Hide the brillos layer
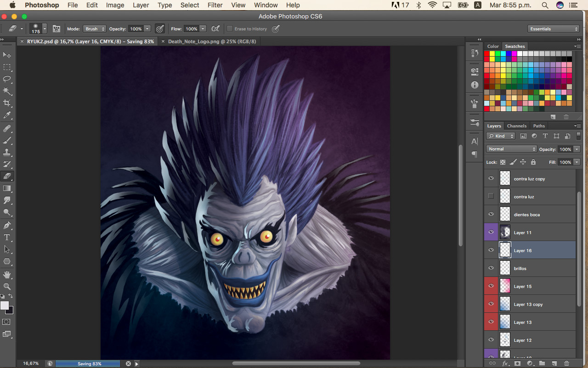Viewport: 588px width, 368px height. pyautogui.click(x=491, y=268)
